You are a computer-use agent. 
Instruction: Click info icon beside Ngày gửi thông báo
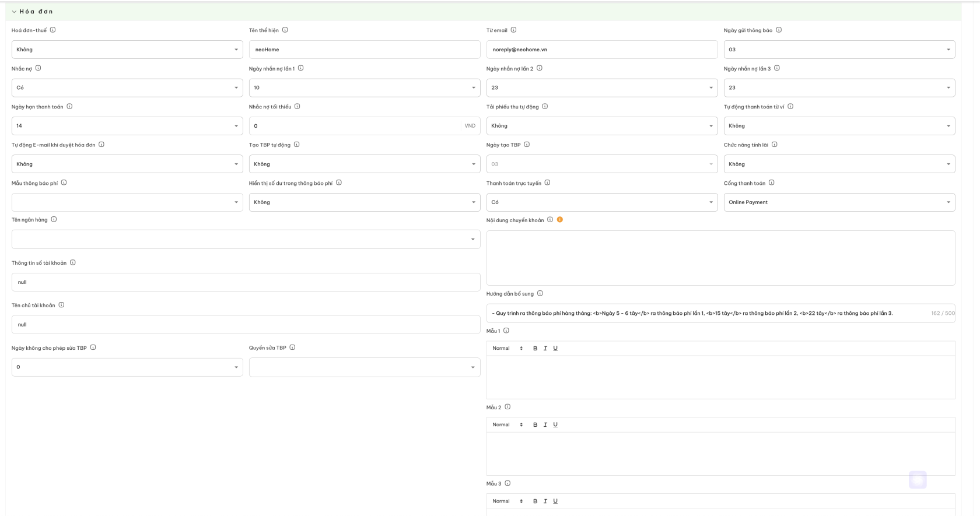click(779, 30)
